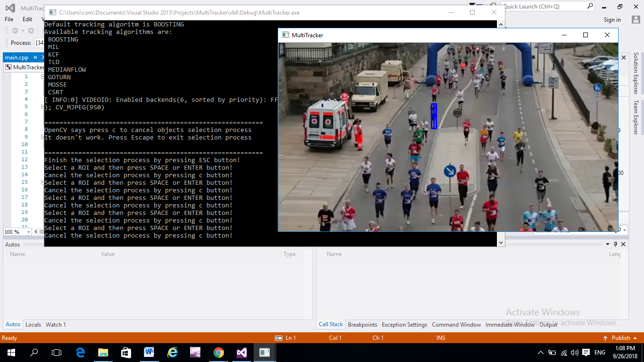Close the Call Stack panel with X icon
Viewport: 644px width, 362px height.
click(x=623, y=244)
